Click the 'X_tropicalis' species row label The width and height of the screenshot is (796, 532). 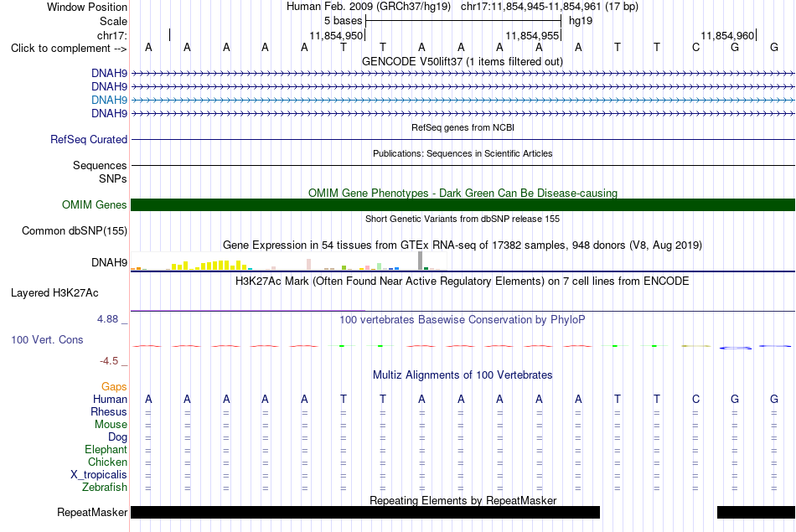[x=99, y=475]
